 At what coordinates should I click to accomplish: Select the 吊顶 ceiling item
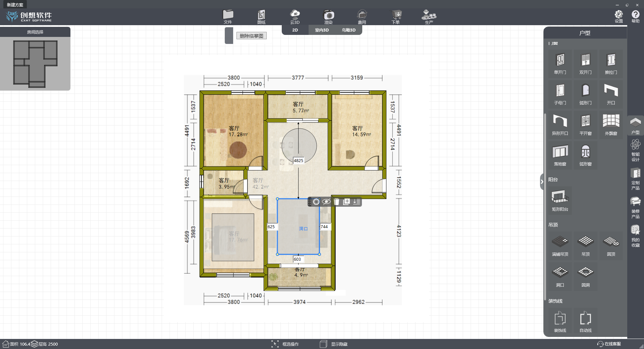[x=586, y=246]
